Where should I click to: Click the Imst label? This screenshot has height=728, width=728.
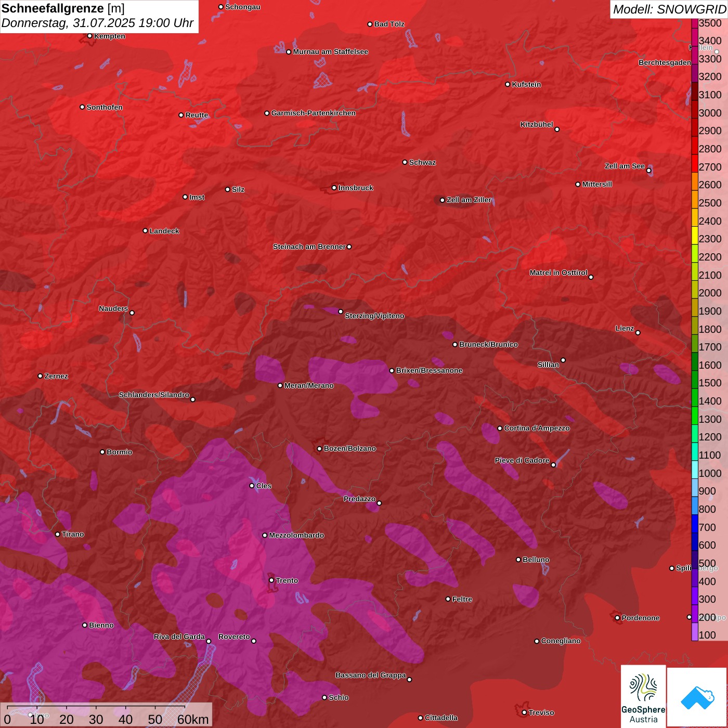point(197,197)
